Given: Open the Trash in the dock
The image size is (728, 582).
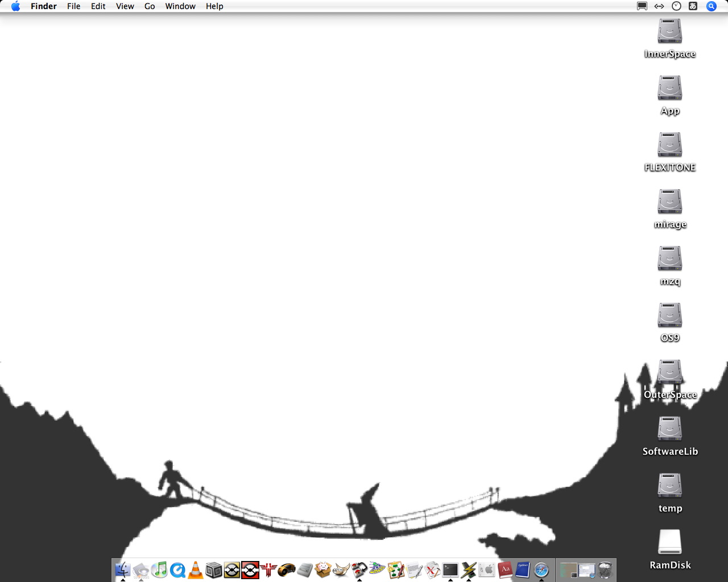Looking at the screenshot, I should click(605, 569).
